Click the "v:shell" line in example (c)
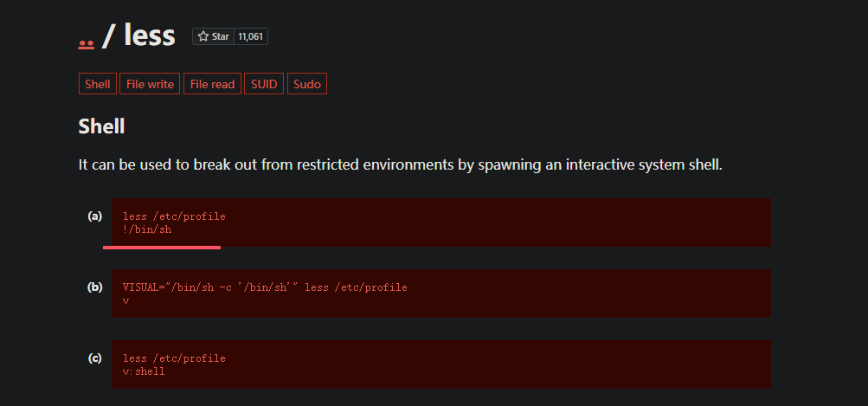The image size is (868, 406). (144, 371)
